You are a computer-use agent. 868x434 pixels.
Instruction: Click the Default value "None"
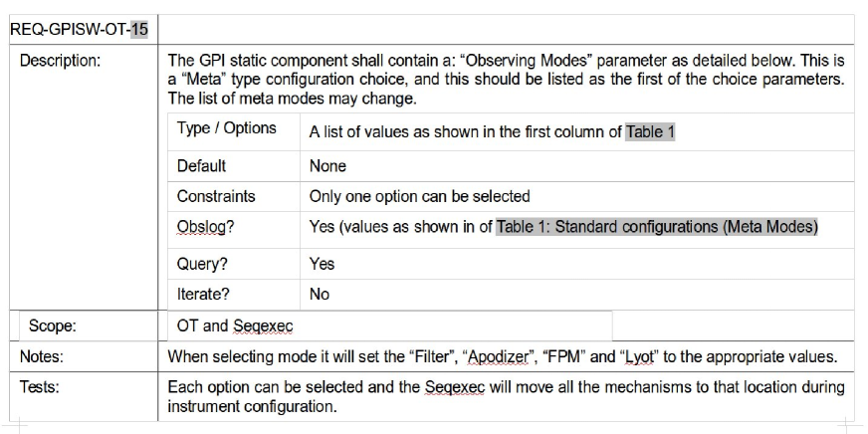pyautogui.click(x=327, y=166)
